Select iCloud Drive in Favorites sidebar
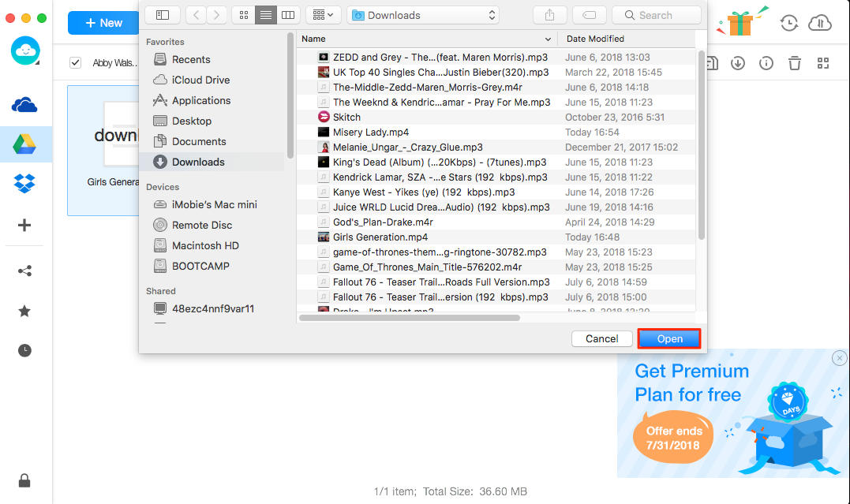This screenshot has height=504, width=850. coord(200,80)
